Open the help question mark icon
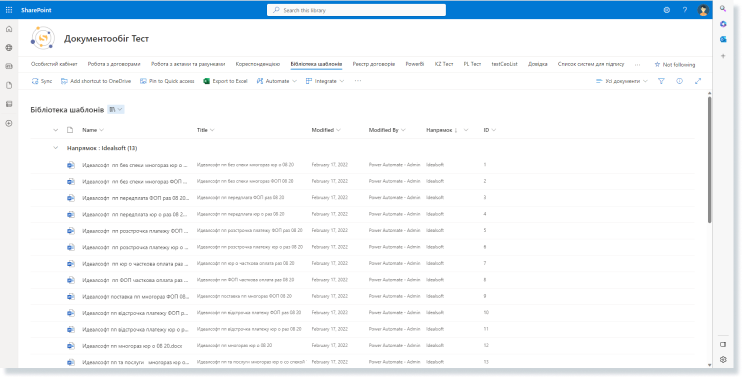The height and width of the screenshot is (378, 743). click(685, 10)
